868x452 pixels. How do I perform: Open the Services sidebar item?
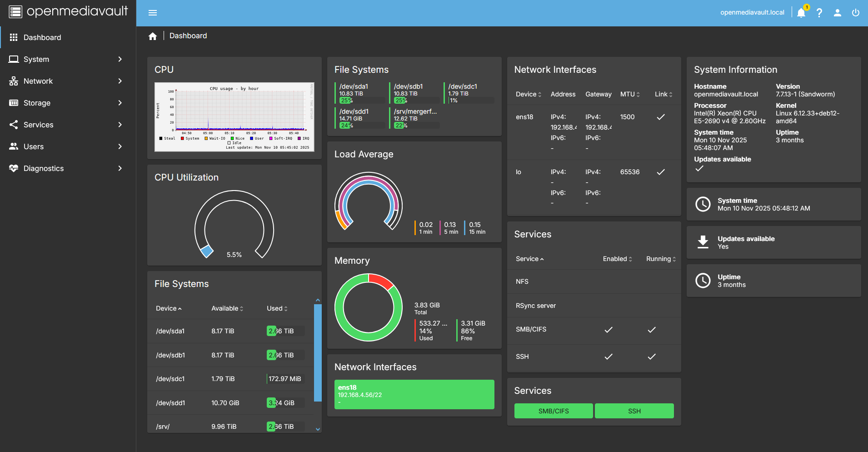tap(68, 125)
